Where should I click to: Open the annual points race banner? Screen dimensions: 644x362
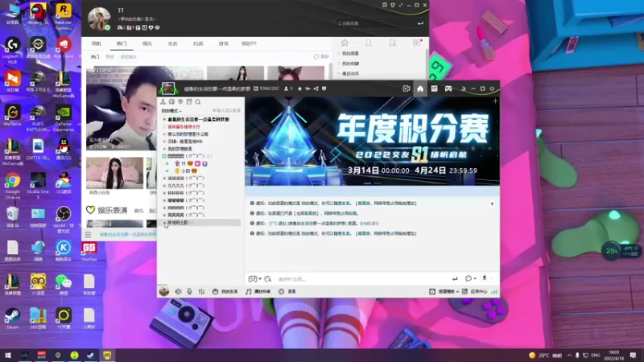pos(372,142)
